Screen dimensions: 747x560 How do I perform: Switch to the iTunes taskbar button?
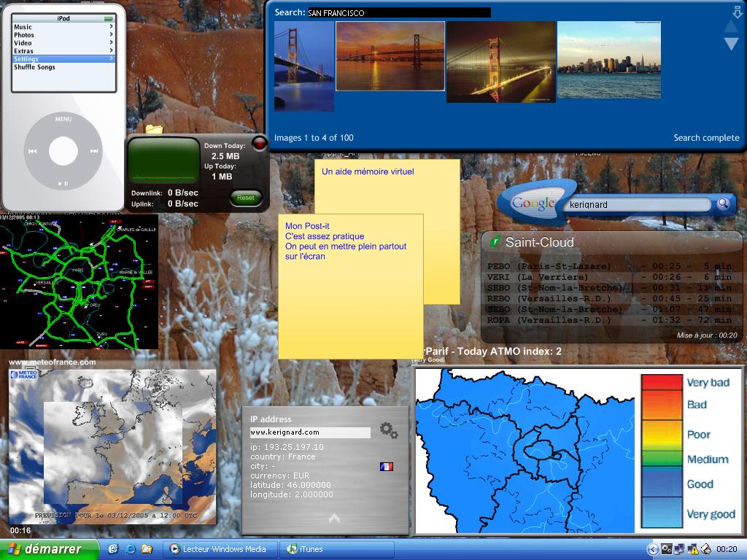(x=337, y=549)
